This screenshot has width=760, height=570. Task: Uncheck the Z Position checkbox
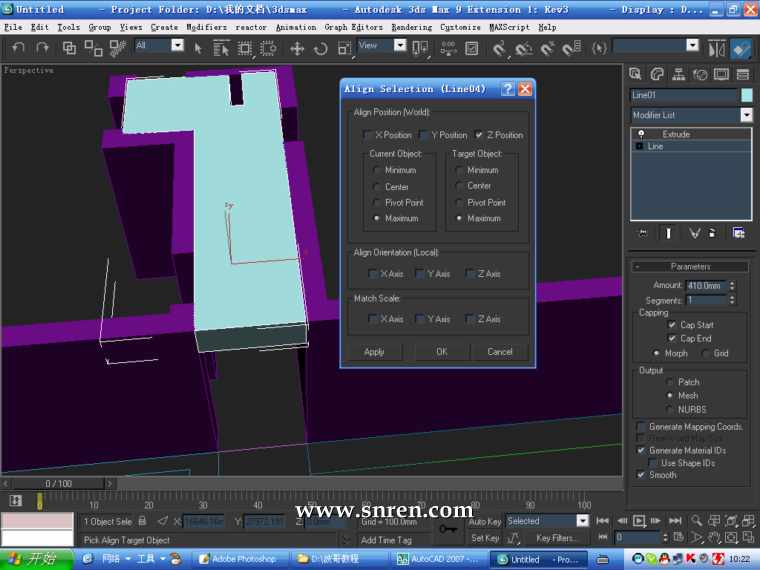point(480,135)
